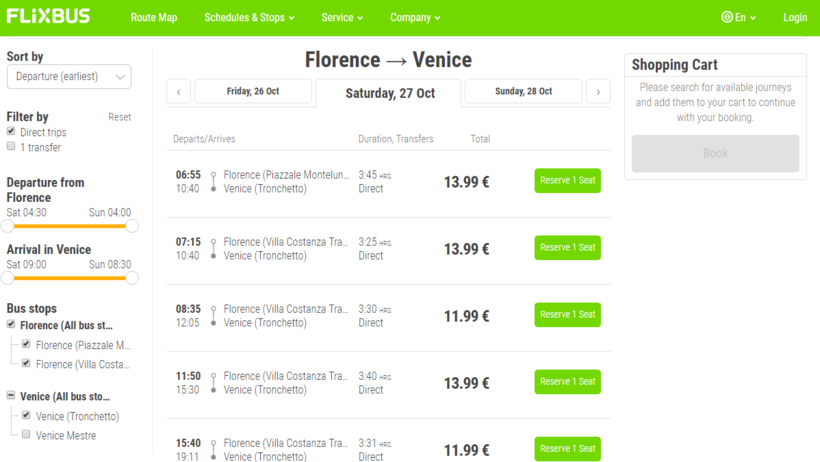The width and height of the screenshot is (820, 462).
Task: Switch to the Friday, 26 Oct tab
Action: tap(253, 92)
